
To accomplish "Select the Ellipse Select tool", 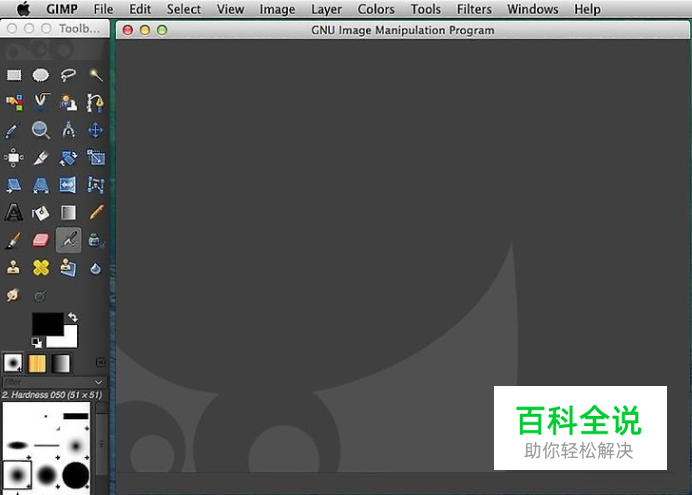I will (41, 75).
